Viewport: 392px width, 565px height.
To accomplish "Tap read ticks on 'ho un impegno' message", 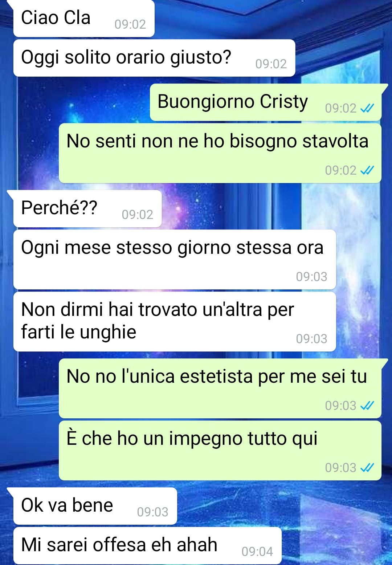I will tap(367, 468).
